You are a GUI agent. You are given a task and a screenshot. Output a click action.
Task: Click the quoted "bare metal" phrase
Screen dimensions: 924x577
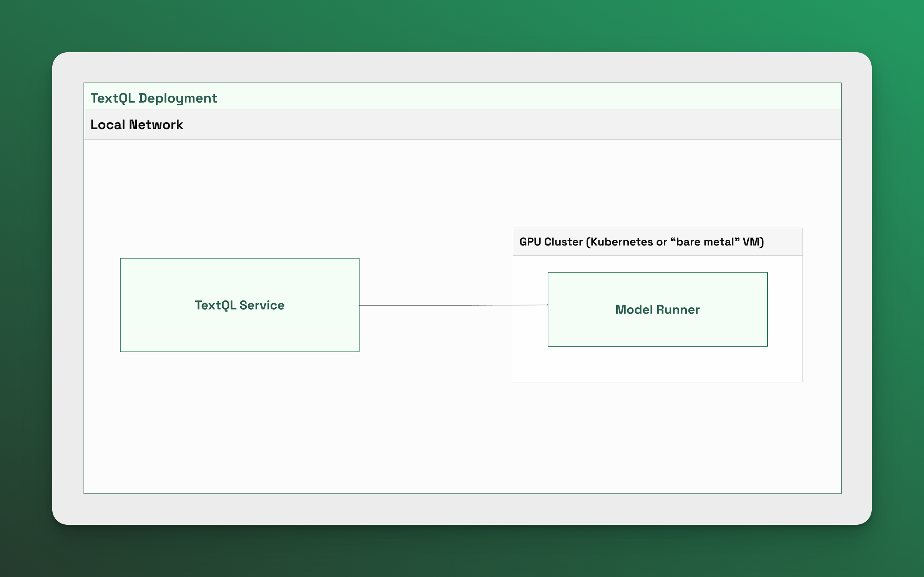[x=705, y=242]
